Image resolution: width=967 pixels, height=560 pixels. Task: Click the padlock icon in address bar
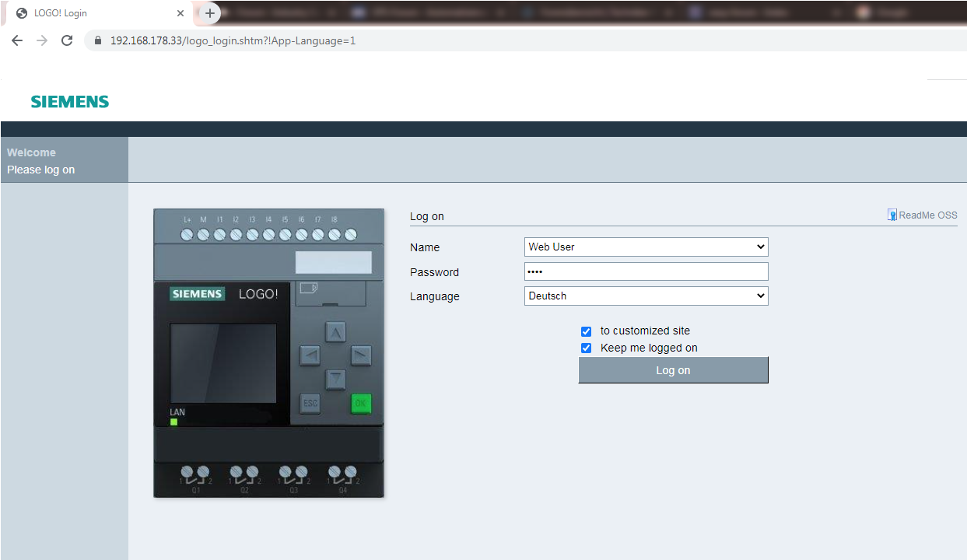(98, 40)
